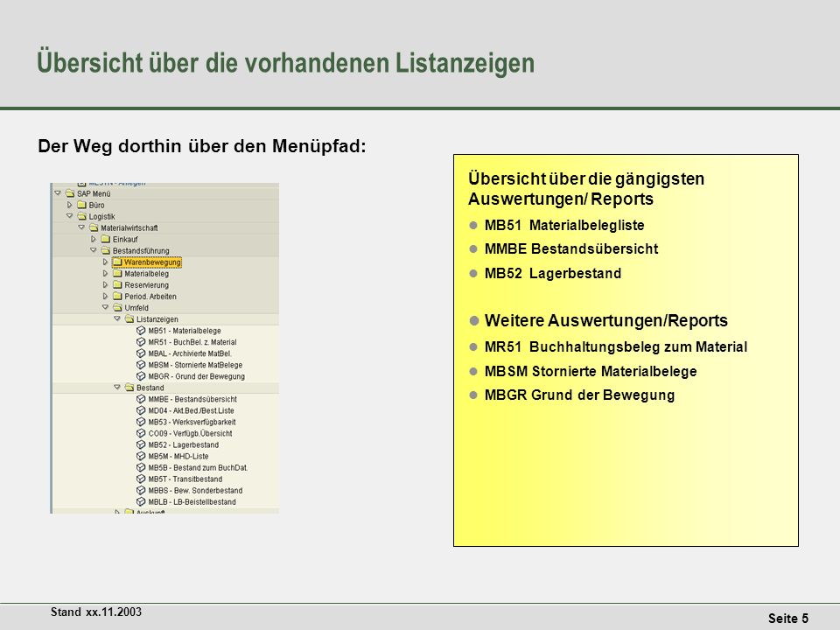The width and height of the screenshot is (840, 630).
Task: Click the MBGR transaction cube icon
Action: click(141, 376)
